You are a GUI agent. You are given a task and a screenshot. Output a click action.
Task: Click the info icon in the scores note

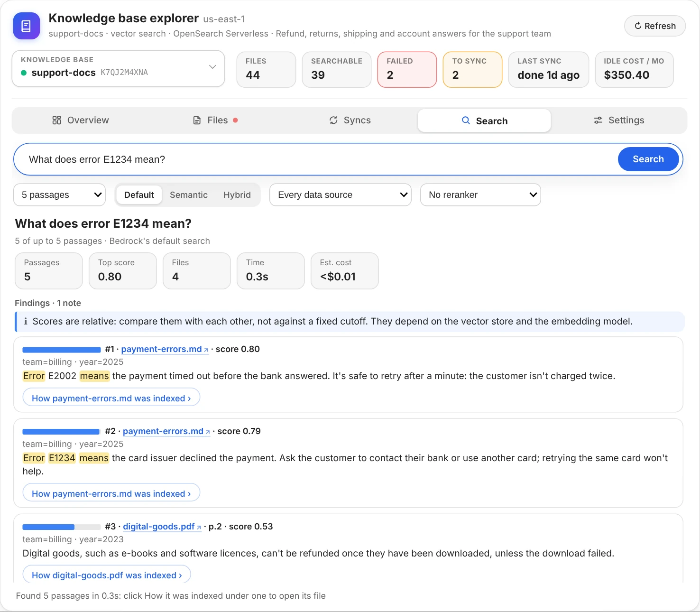(25, 322)
